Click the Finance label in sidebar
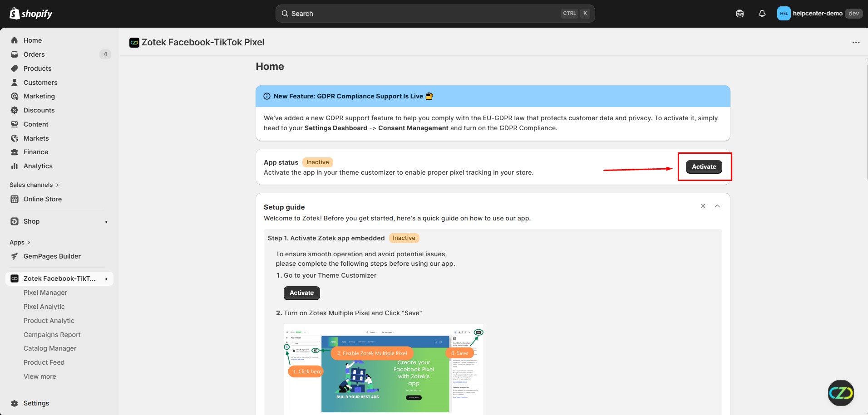The width and height of the screenshot is (868, 415). coord(36,152)
